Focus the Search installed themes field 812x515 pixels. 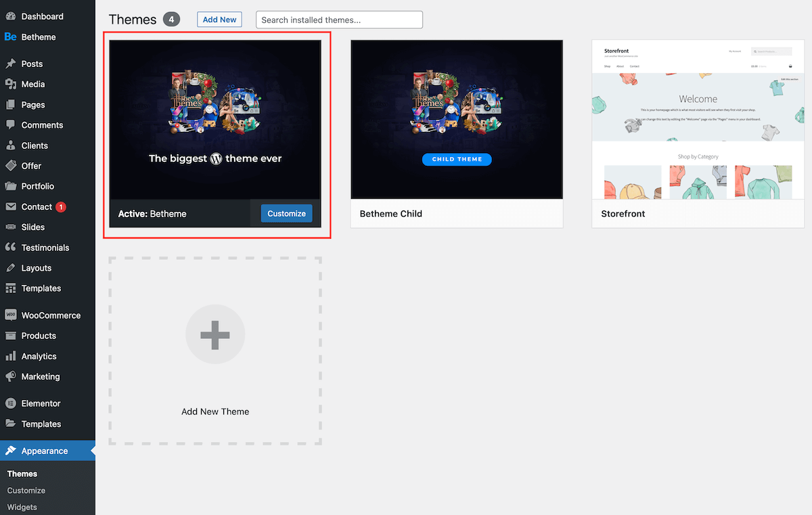click(x=339, y=20)
